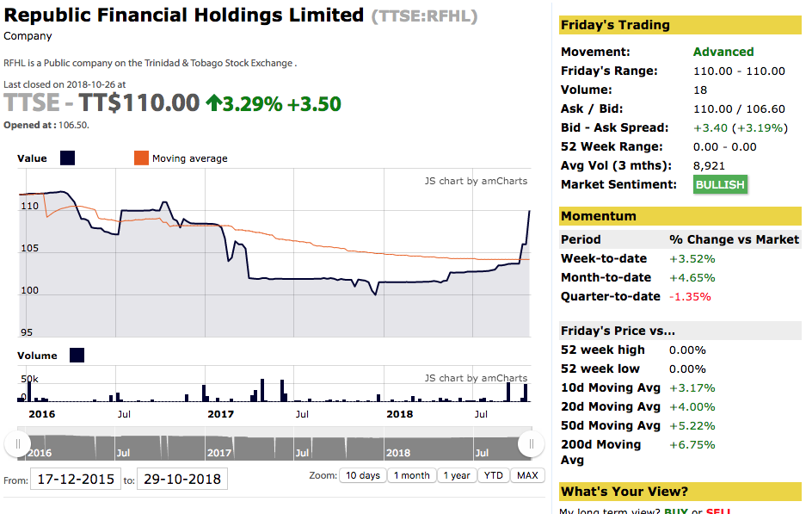
Task: Click the +3.50 price change amount
Action: 314,103
